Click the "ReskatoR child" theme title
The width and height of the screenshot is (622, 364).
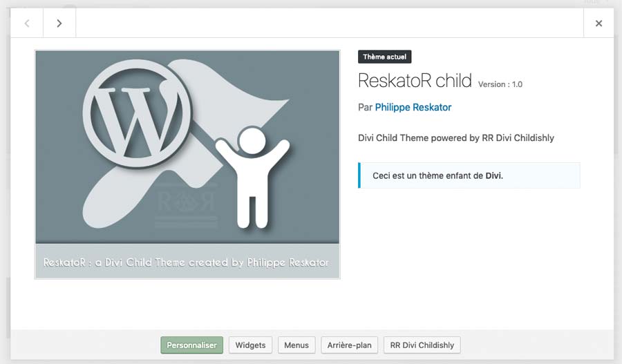(415, 80)
